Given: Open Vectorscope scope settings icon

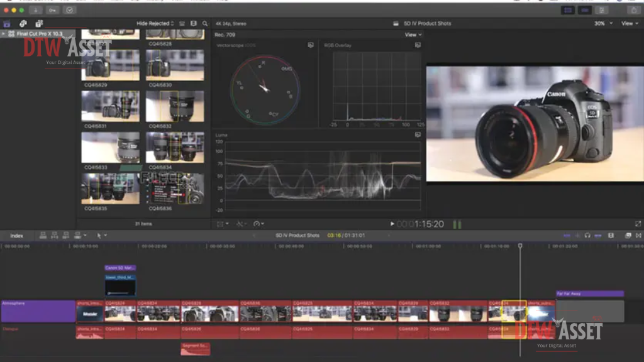Looking at the screenshot, I should pyautogui.click(x=311, y=45).
